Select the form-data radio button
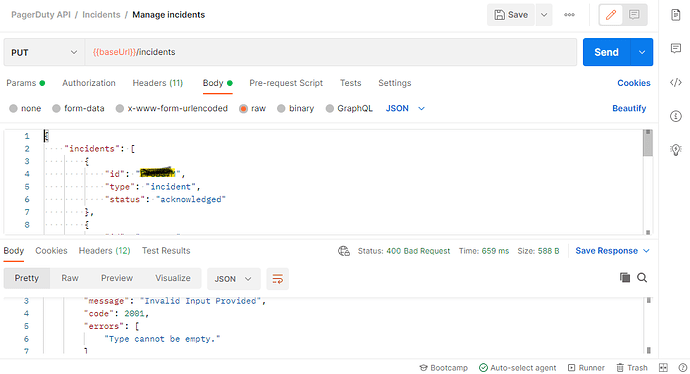690x374 pixels. [56, 109]
